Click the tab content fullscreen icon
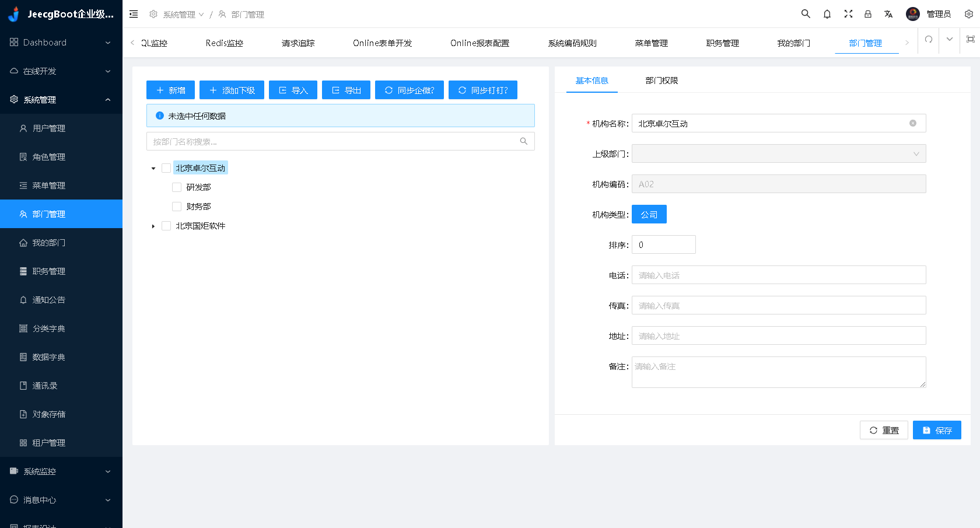The height and width of the screenshot is (528, 980). coord(970,40)
